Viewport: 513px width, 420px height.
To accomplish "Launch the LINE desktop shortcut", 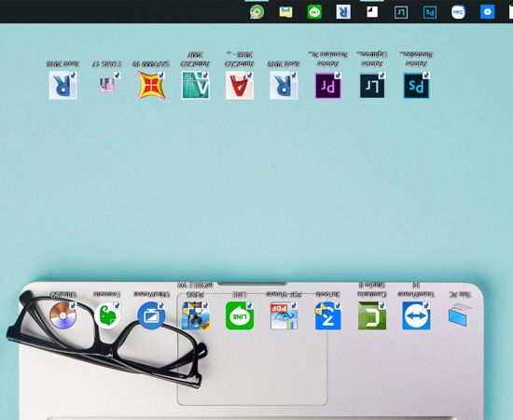I will [x=240, y=315].
